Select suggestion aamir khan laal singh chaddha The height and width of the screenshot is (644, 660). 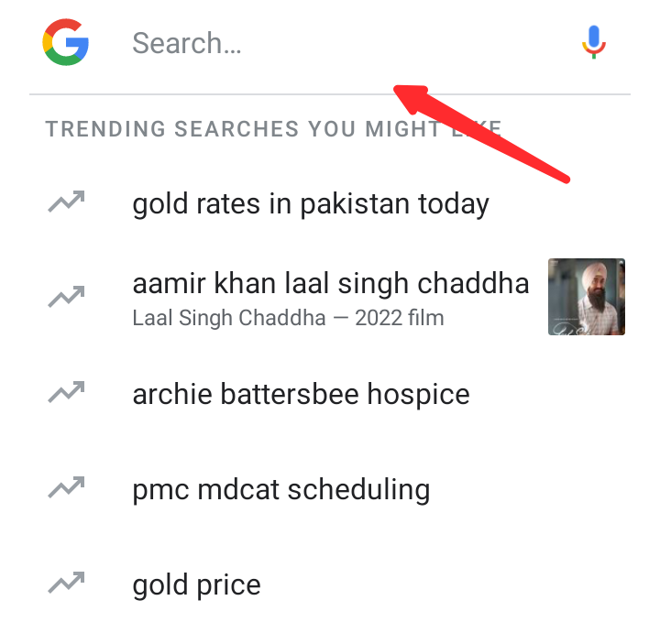point(330,284)
